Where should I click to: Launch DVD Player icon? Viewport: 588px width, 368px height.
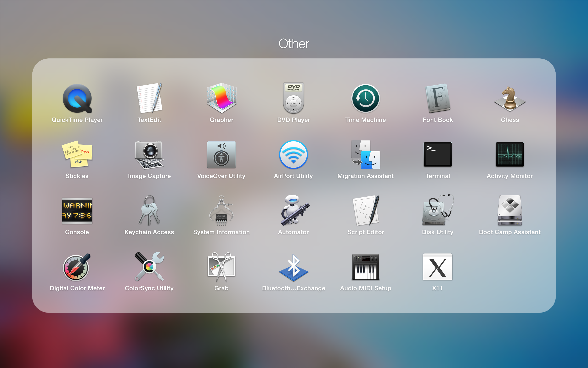(x=294, y=98)
